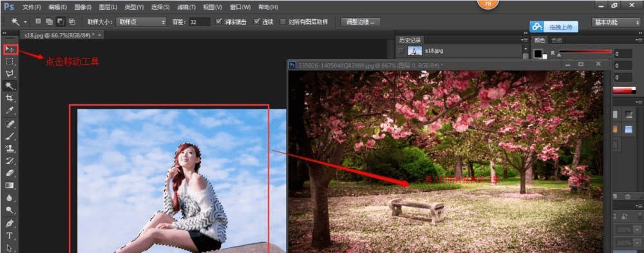Select the Dodge tool
644x253 pixels.
tap(10, 210)
